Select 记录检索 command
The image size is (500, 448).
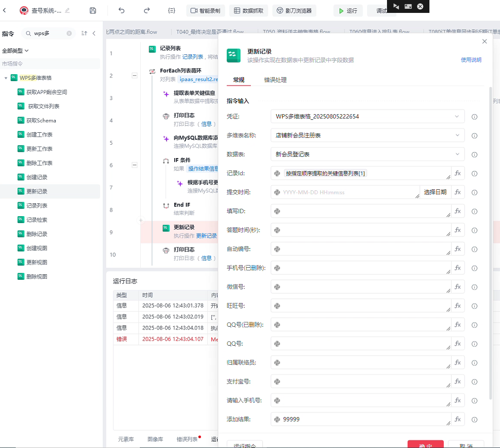37,219
